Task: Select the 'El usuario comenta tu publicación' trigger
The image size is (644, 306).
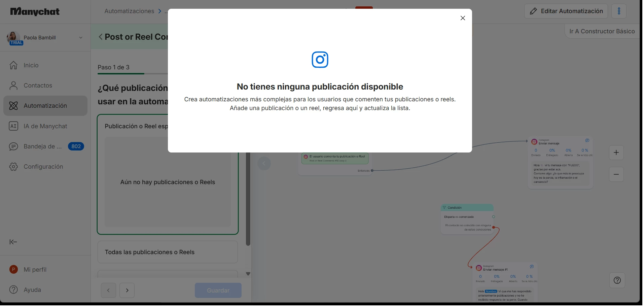Action: [335, 158]
